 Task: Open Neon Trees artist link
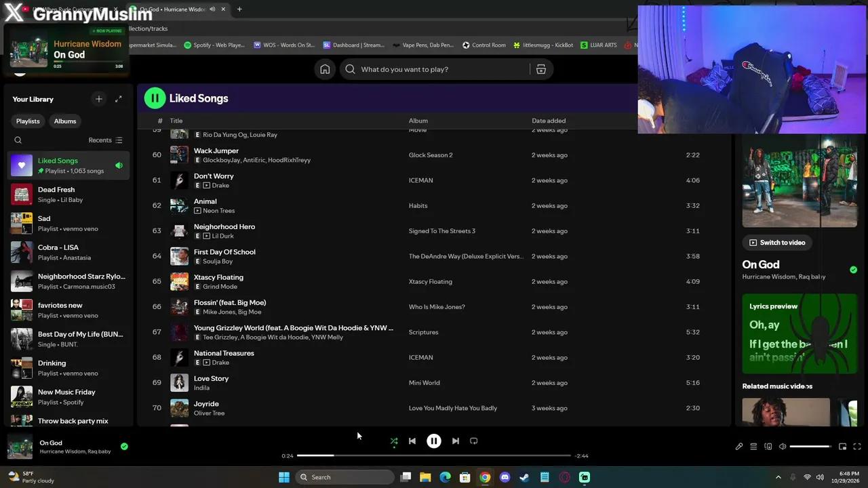pos(219,211)
